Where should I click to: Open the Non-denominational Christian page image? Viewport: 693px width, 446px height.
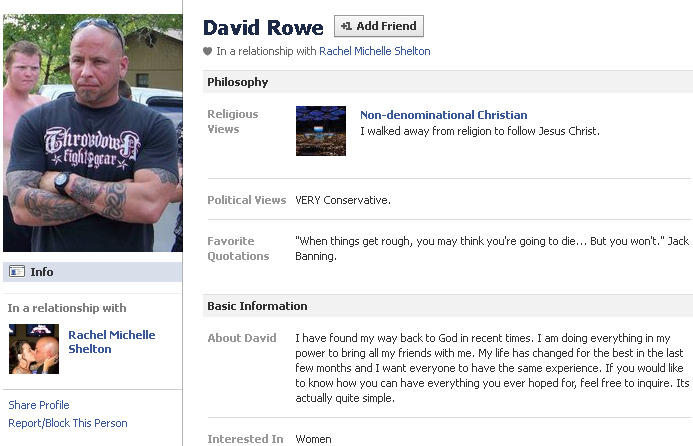pyautogui.click(x=321, y=131)
